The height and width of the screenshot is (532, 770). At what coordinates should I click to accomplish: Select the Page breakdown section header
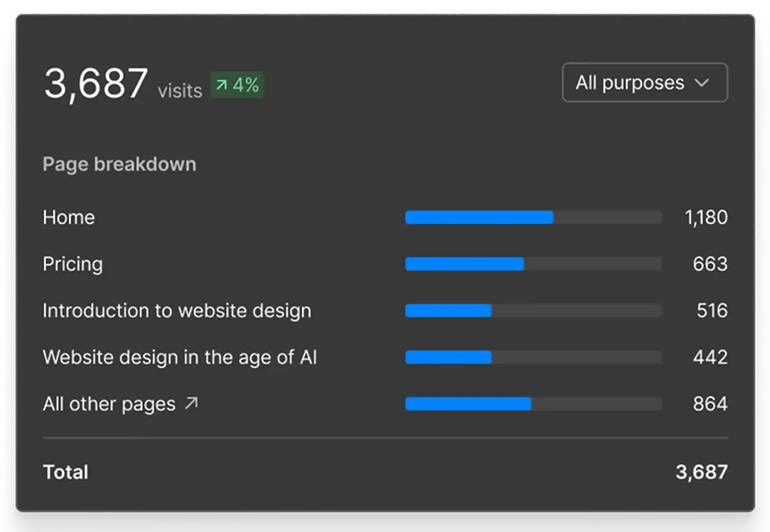tap(119, 164)
